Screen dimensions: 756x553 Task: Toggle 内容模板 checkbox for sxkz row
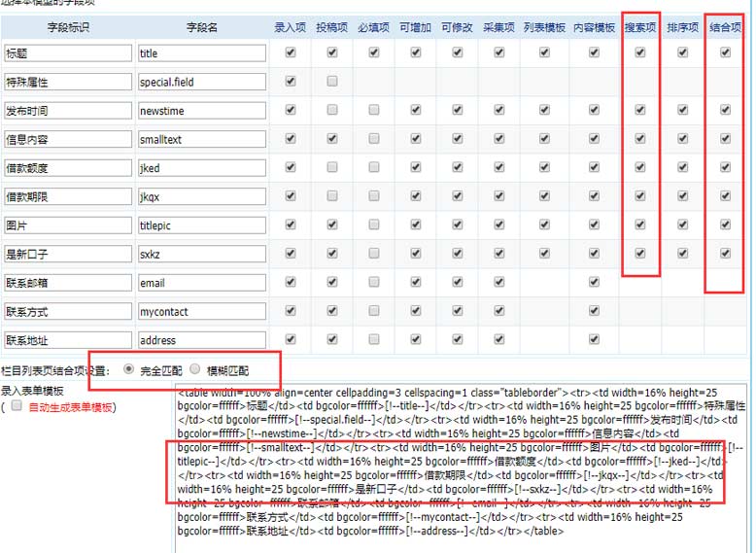click(x=594, y=253)
